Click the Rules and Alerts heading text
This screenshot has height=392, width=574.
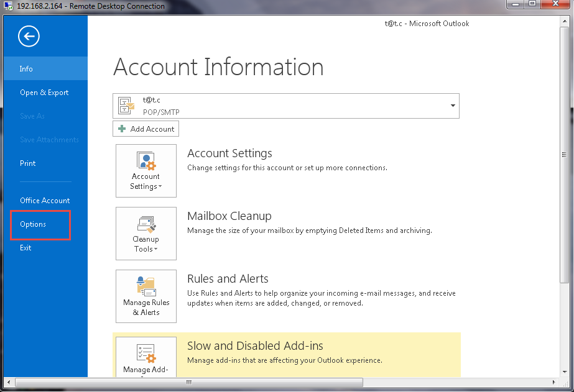tap(228, 279)
